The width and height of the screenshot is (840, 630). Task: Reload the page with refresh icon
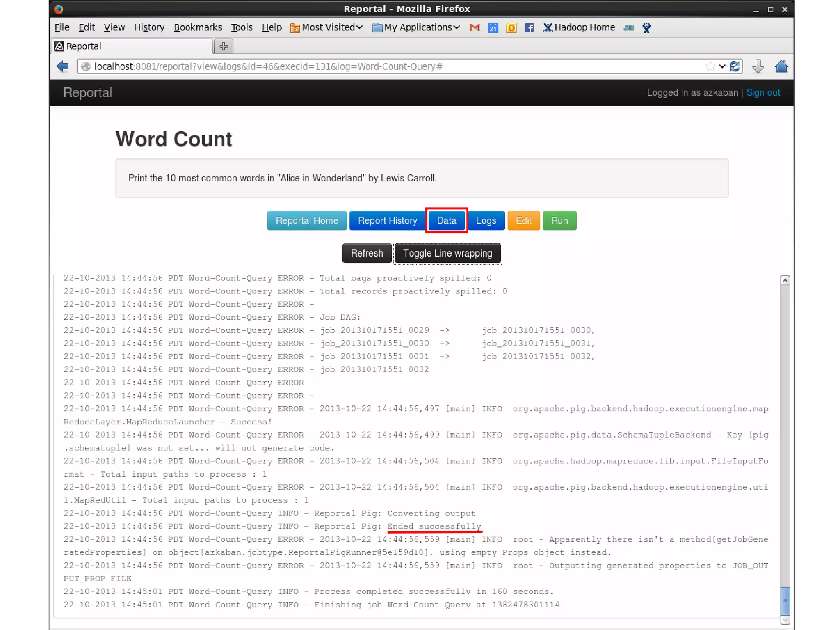(x=735, y=66)
